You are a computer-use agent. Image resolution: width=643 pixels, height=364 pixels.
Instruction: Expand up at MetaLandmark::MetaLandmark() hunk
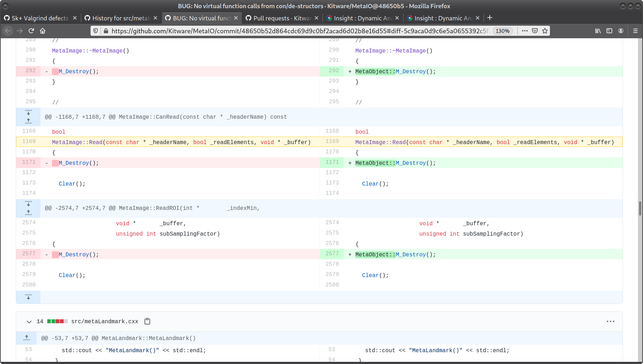click(x=27, y=338)
